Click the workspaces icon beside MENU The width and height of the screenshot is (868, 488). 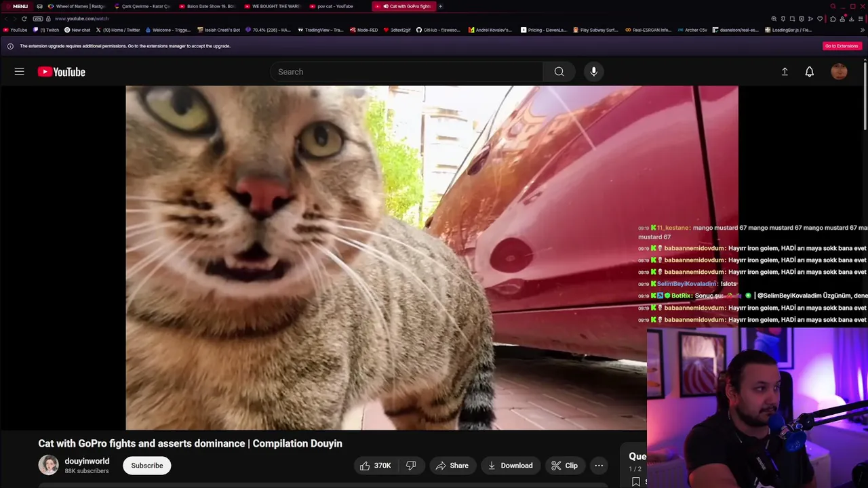point(39,6)
